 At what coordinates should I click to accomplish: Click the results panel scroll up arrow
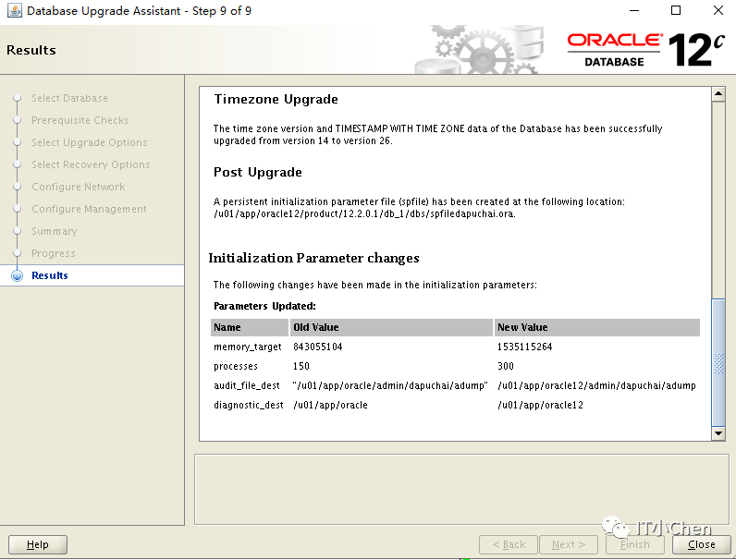pos(718,94)
